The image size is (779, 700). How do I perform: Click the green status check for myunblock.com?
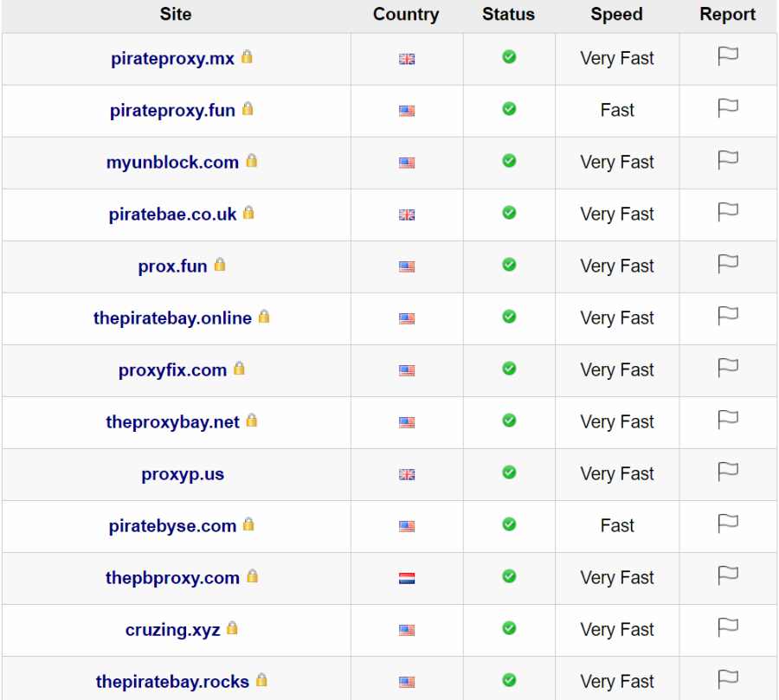point(507,163)
